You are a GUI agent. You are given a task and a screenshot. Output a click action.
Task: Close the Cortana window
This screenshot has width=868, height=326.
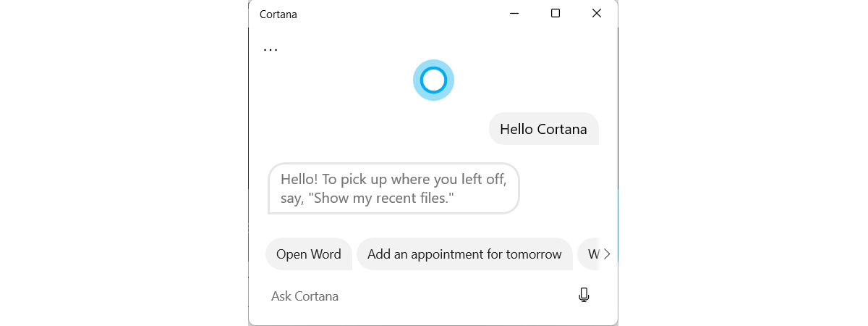pos(597,14)
